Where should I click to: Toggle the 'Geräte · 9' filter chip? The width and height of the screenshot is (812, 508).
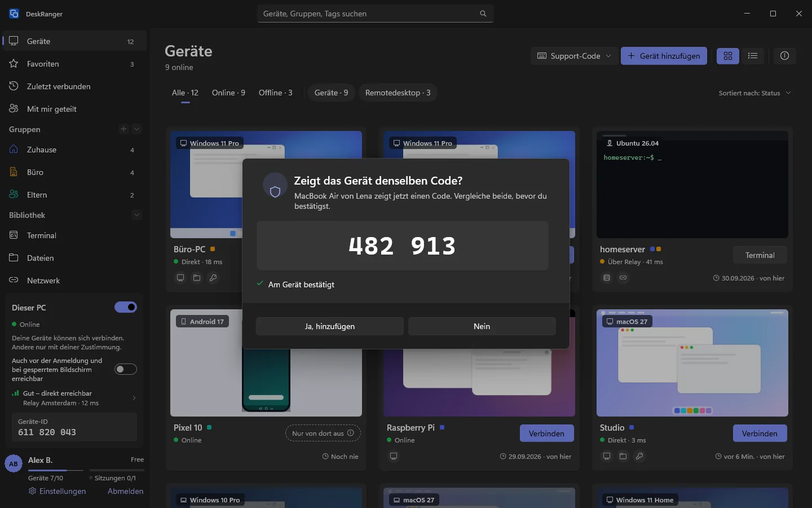coord(332,93)
